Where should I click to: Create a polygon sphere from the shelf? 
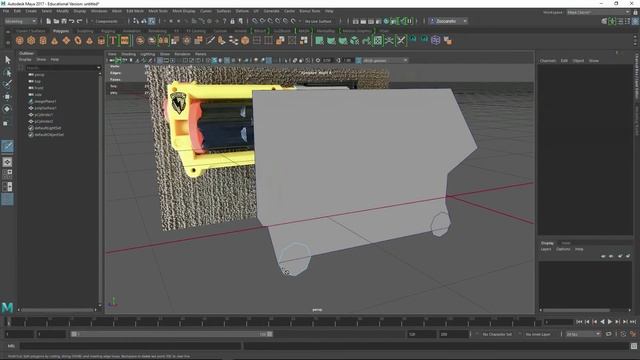19,40
